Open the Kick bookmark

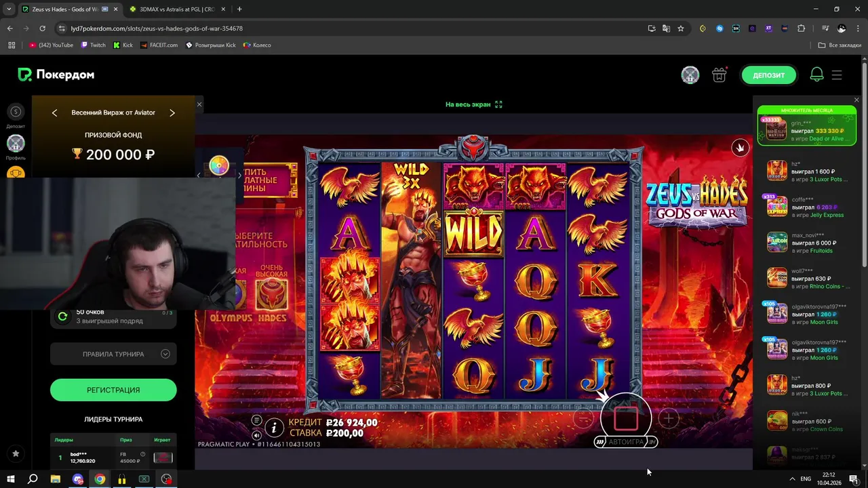pyautogui.click(x=123, y=45)
